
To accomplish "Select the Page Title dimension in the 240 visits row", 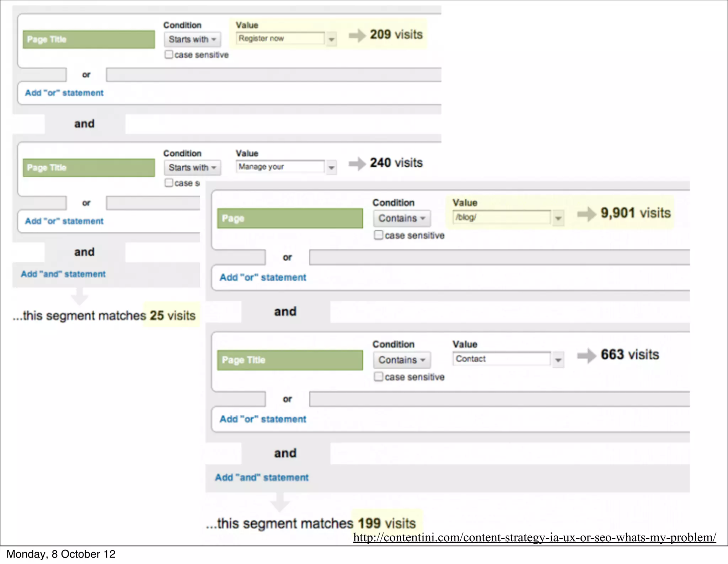I will point(89,168).
